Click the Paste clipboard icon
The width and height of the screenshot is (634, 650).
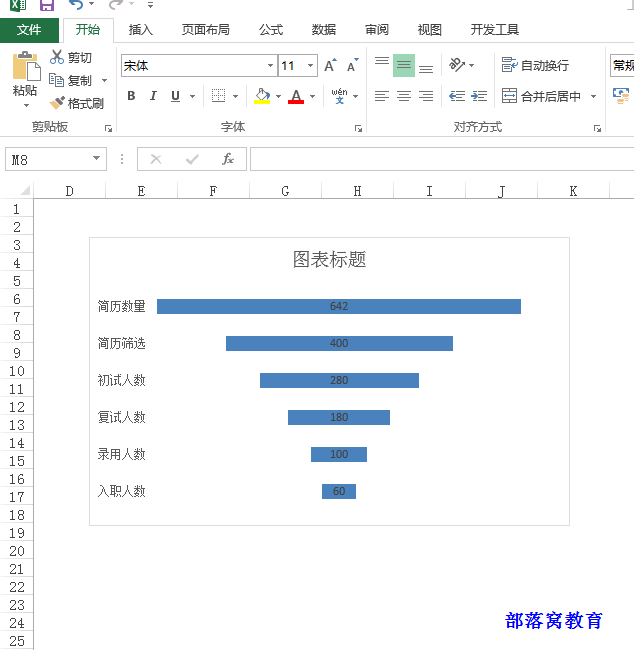click(26, 66)
